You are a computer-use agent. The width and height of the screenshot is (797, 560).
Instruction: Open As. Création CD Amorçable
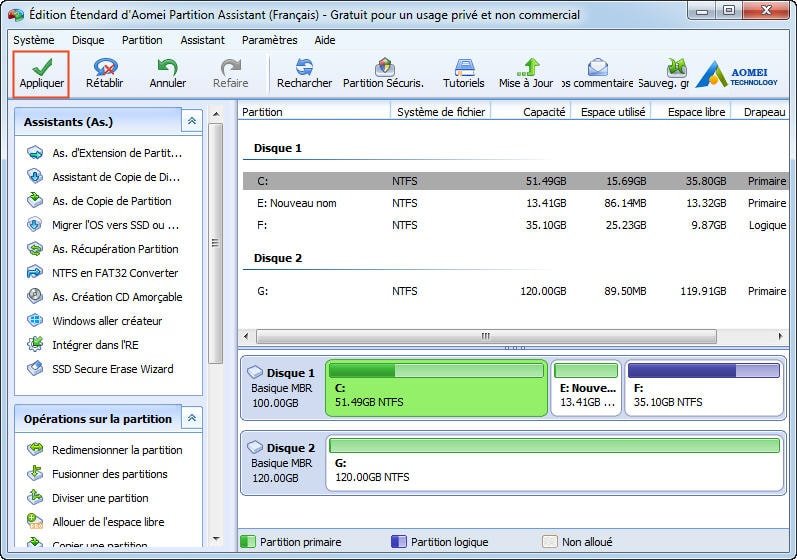[105, 297]
